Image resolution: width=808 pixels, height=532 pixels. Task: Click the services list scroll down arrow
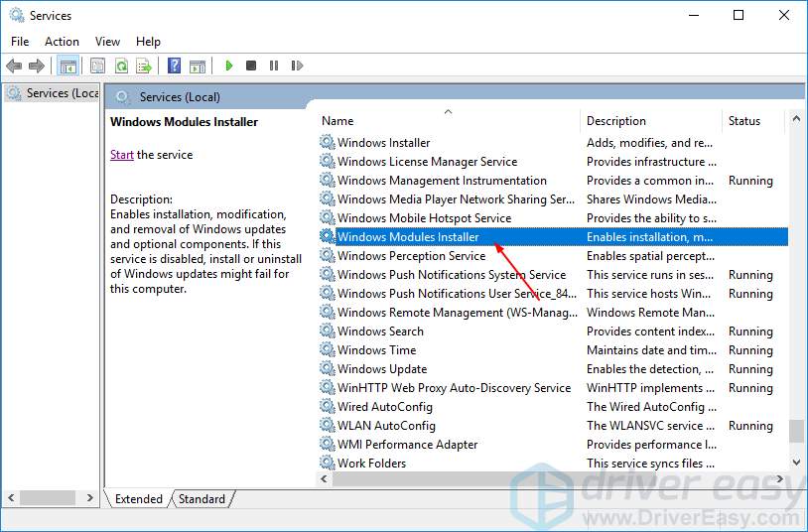[x=796, y=463]
